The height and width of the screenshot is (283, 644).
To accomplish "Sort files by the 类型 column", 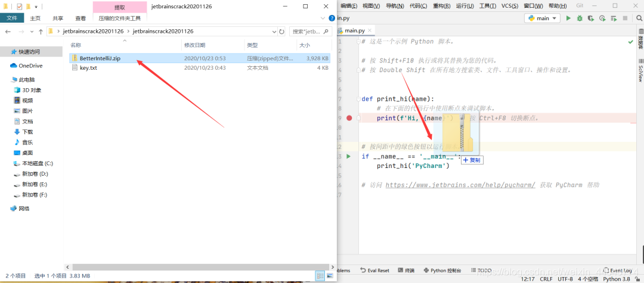I will (252, 45).
